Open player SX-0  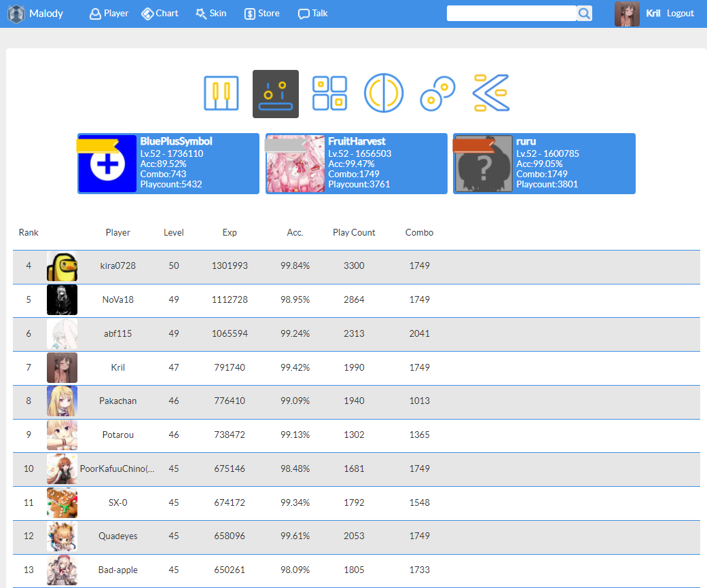click(117, 502)
